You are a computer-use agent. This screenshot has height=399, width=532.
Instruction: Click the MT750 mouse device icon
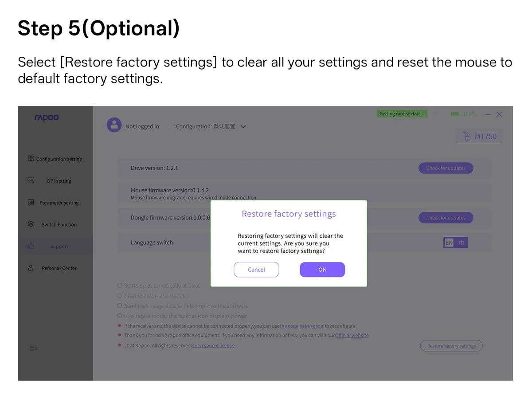click(467, 136)
